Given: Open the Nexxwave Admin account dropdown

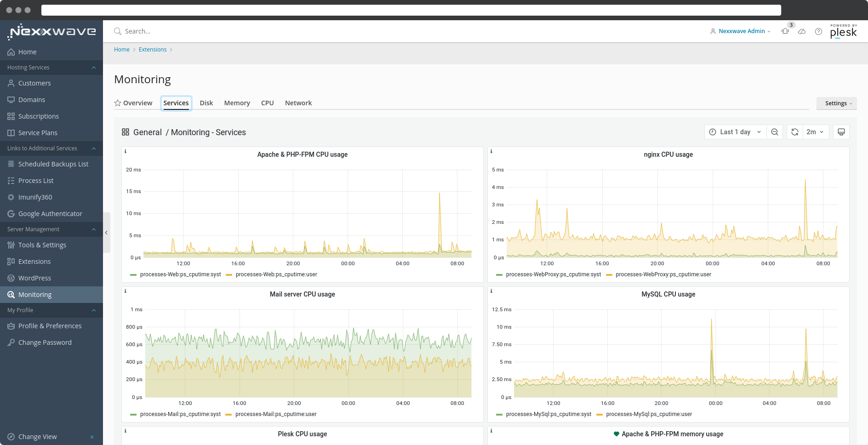Looking at the screenshot, I should click(x=740, y=31).
